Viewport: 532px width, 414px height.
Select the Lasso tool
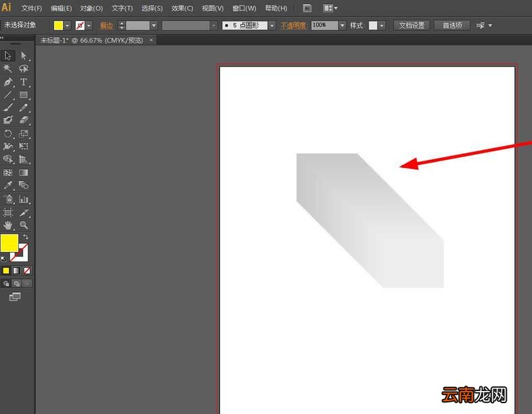click(x=24, y=68)
